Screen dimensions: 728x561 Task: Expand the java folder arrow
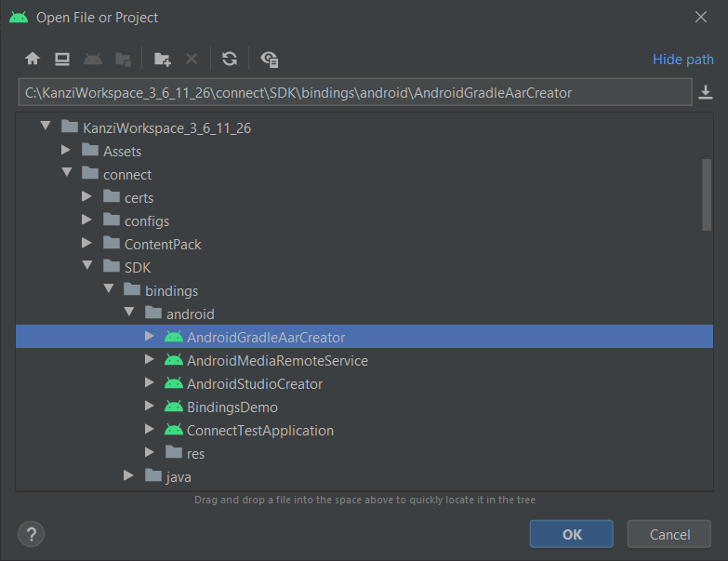coord(129,476)
